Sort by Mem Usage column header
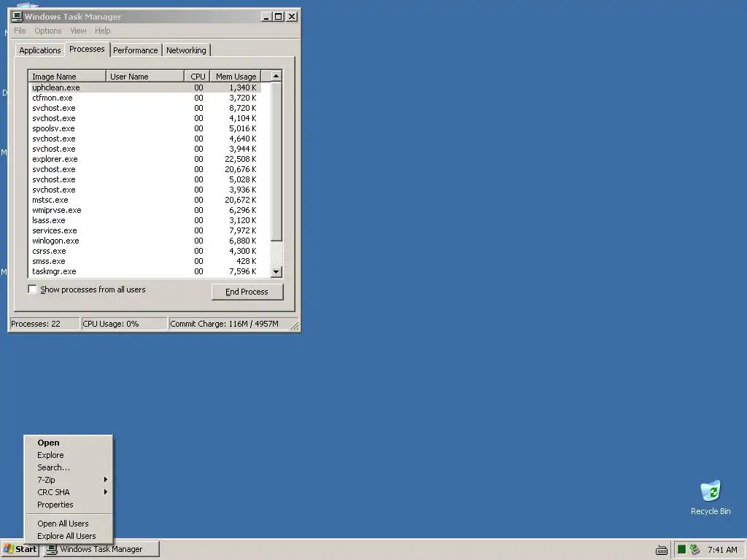Image resolution: width=747 pixels, height=560 pixels. point(236,77)
